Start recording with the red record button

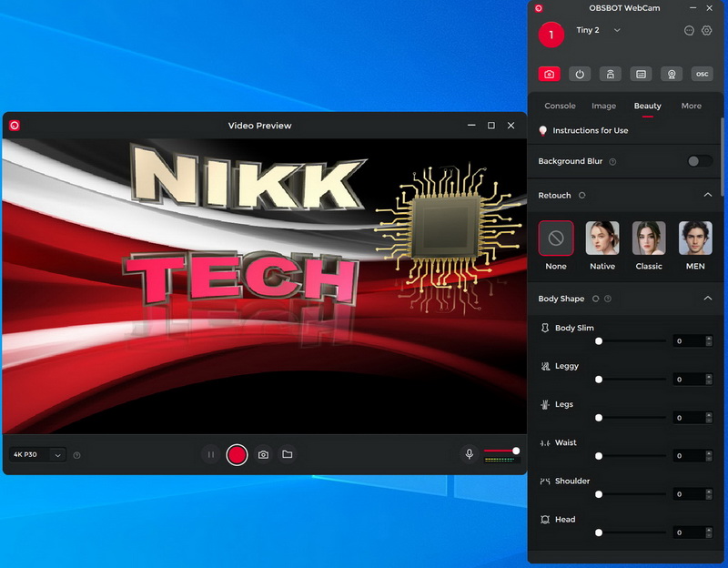(x=237, y=455)
